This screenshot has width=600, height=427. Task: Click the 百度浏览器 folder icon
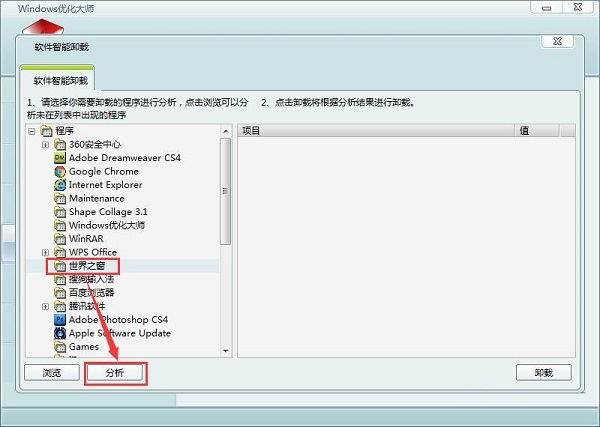click(60, 293)
